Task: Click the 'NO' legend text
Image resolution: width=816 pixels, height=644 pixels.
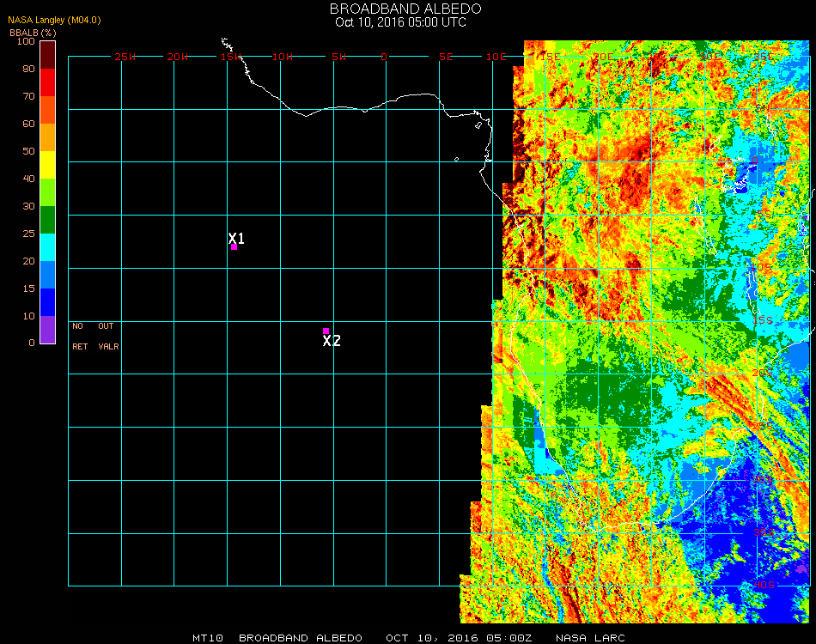Action: tap(77, 326)
